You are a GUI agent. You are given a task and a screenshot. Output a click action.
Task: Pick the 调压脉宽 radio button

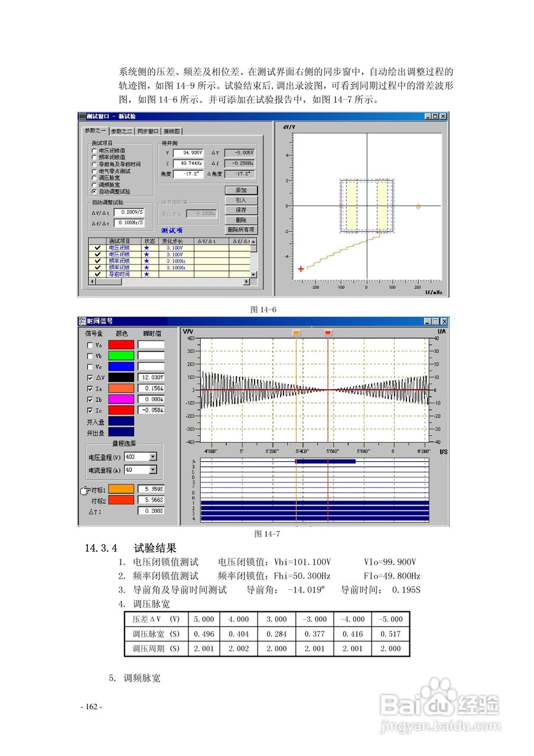(x=94, y=178)
